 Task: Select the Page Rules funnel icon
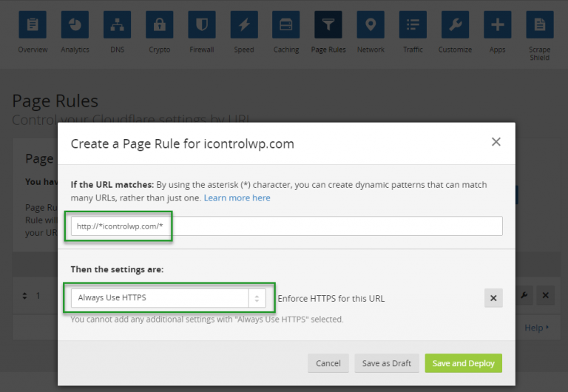pyautogui.click(x=328, y=24)
